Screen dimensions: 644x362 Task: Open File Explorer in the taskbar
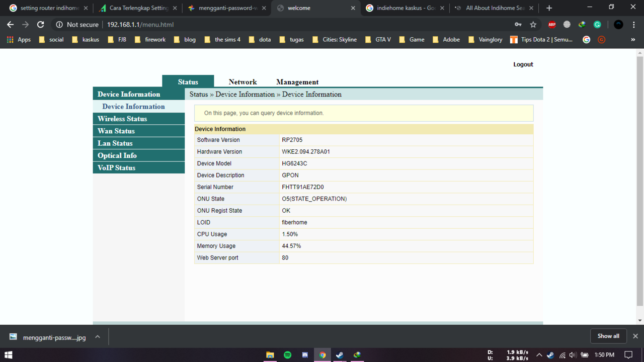pos(270,355)
